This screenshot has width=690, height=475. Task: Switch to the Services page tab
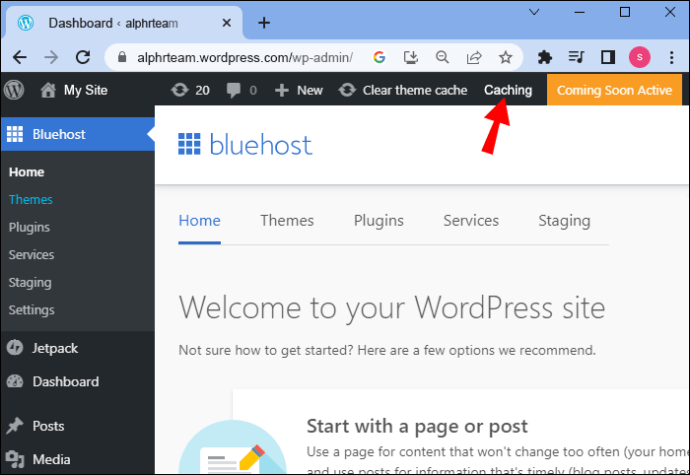[x=471, y=221]
